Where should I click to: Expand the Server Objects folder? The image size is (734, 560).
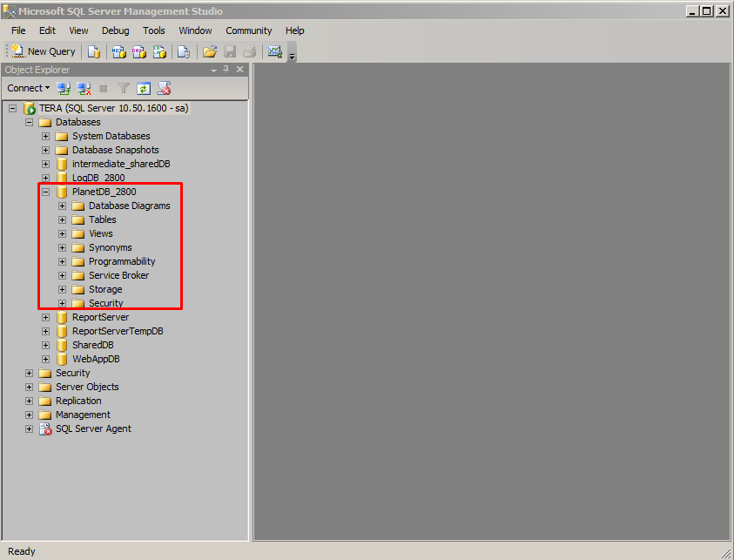(29, 388)
